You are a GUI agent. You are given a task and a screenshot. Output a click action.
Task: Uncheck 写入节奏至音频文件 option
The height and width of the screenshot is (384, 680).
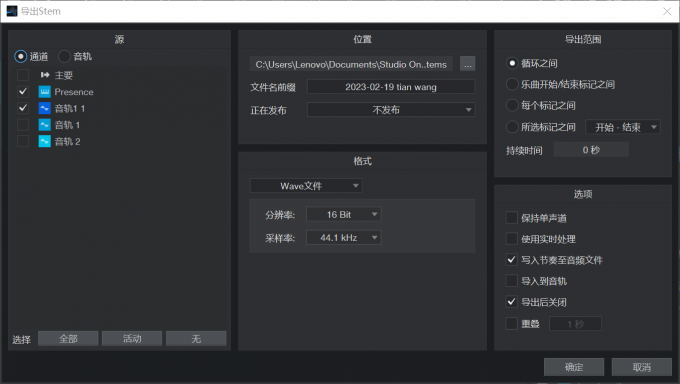point(512,260)
